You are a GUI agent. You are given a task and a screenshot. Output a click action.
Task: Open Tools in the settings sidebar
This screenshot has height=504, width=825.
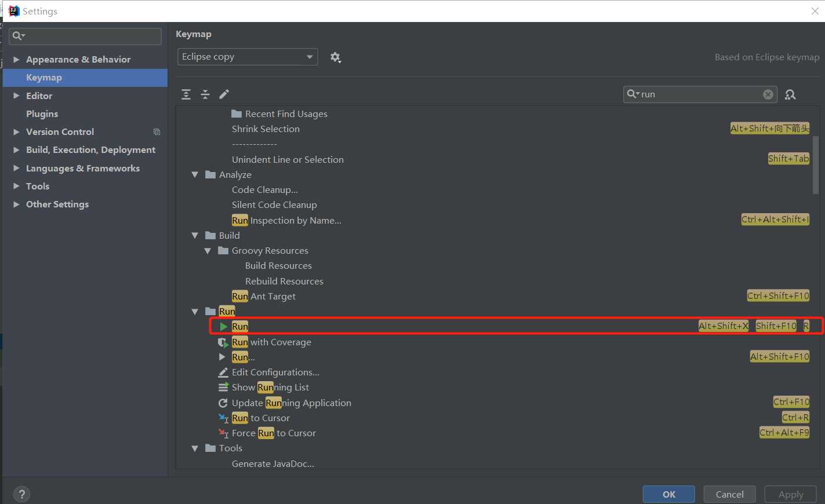38,186
